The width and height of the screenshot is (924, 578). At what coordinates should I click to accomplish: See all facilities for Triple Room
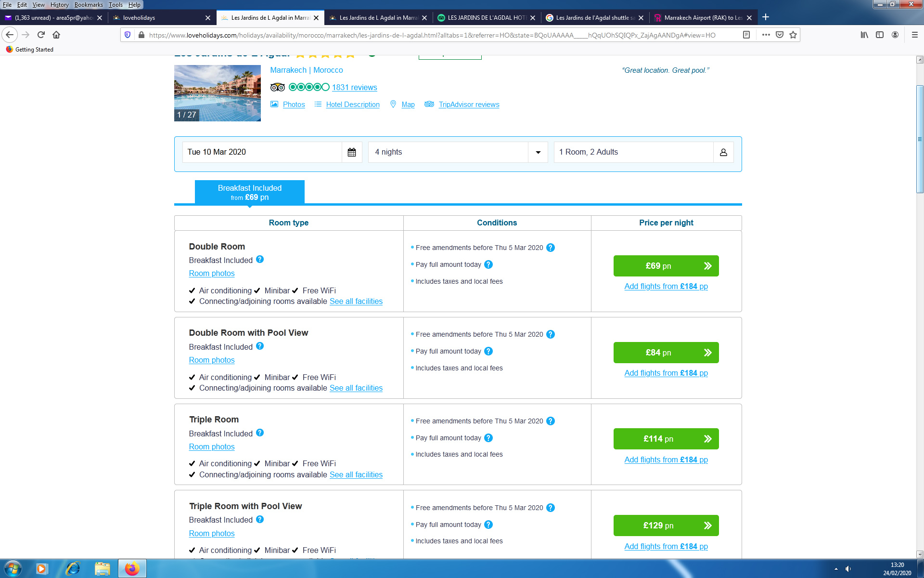(356, 474)
